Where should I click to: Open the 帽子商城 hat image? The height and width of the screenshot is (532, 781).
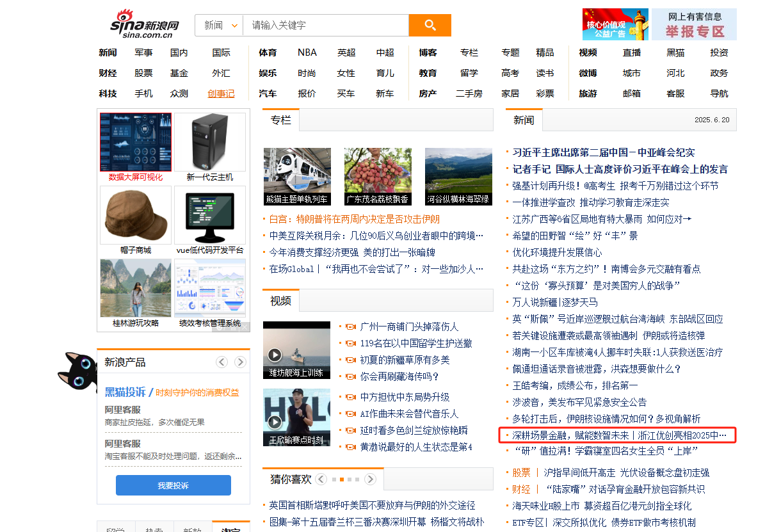click(136, 215)
